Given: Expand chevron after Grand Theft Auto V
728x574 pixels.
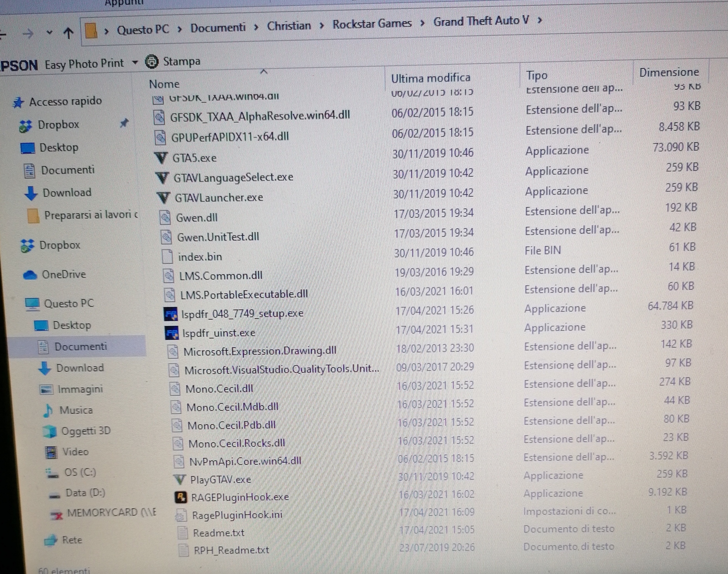Looking at the screenshot, I should coord(540,21).
